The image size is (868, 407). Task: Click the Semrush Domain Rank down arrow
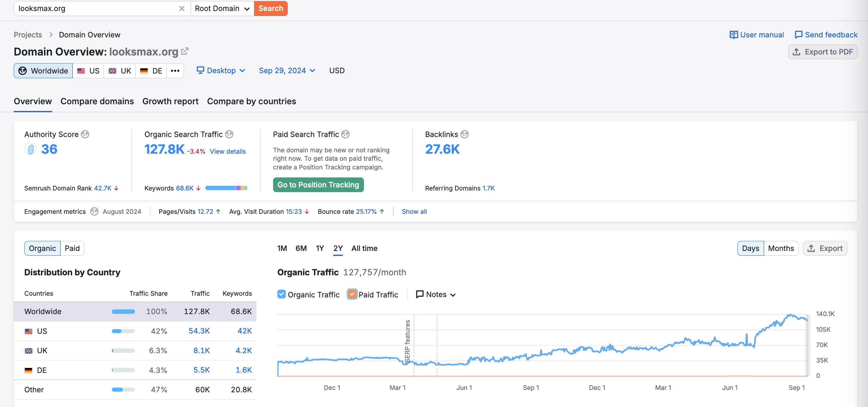[117, 188]
